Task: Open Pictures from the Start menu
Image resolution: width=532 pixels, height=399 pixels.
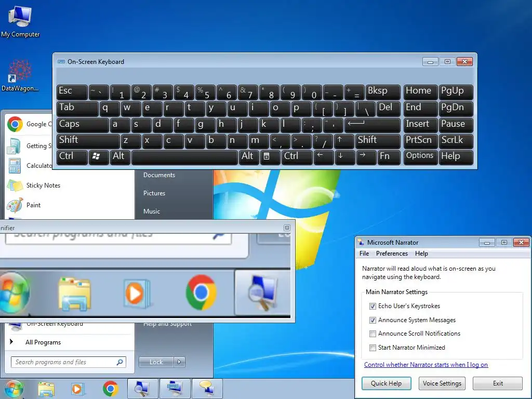Action: click(154, 193)
